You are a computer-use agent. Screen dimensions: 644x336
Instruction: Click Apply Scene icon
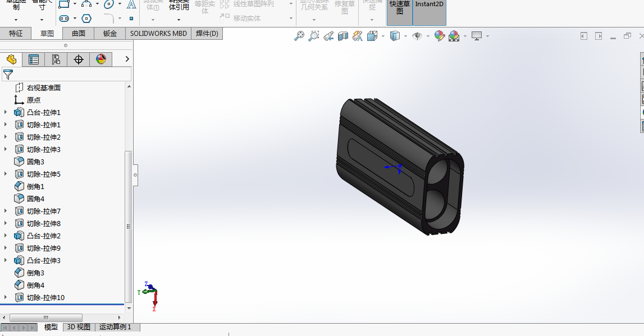[x=454, y=36]
